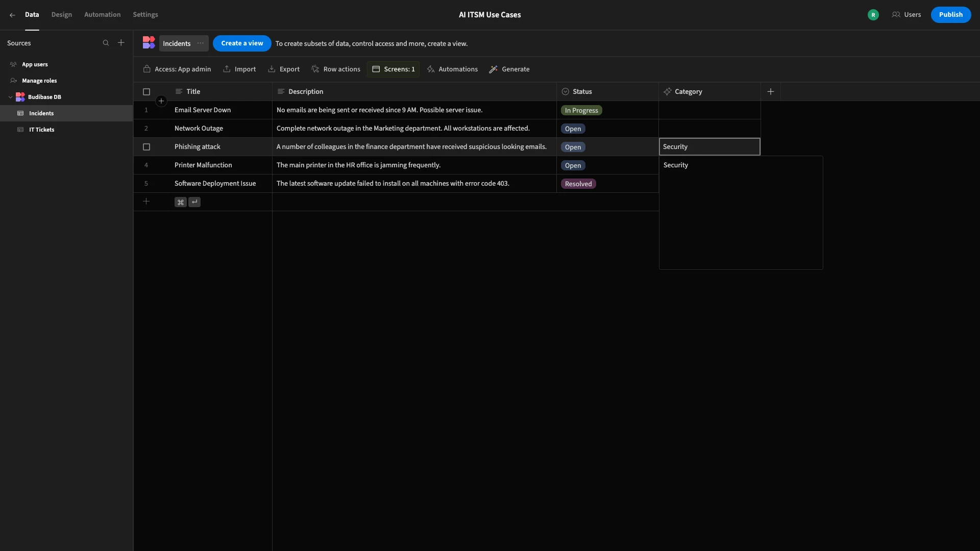
Task: Select the Phishing attack row checkbox
Action: pos(146,147)
